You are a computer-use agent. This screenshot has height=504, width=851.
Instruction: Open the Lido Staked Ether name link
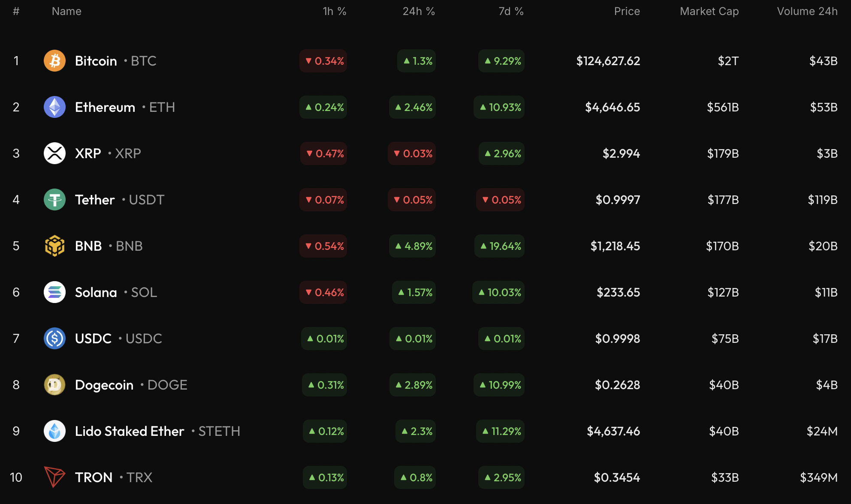tap(130, 431)
